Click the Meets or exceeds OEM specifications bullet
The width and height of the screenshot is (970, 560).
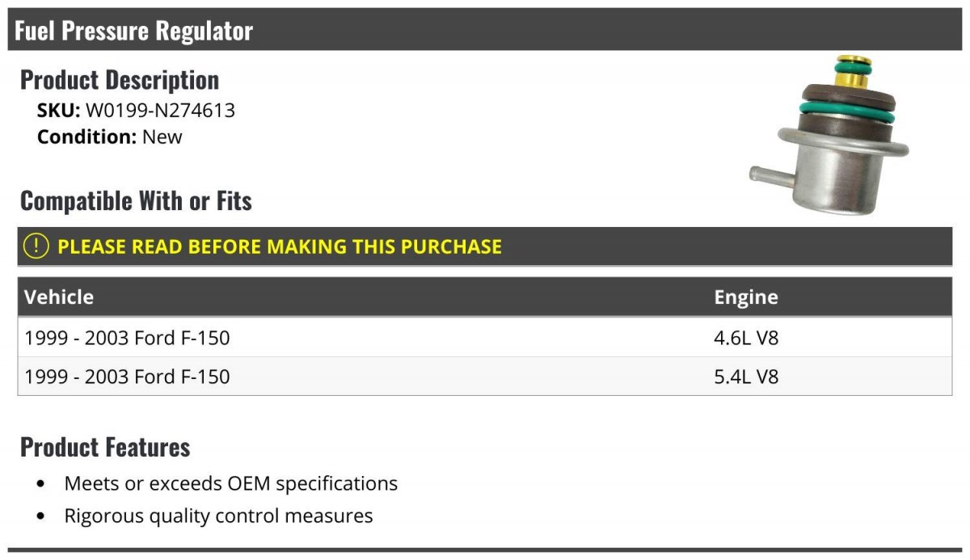(x=231, y=483)
